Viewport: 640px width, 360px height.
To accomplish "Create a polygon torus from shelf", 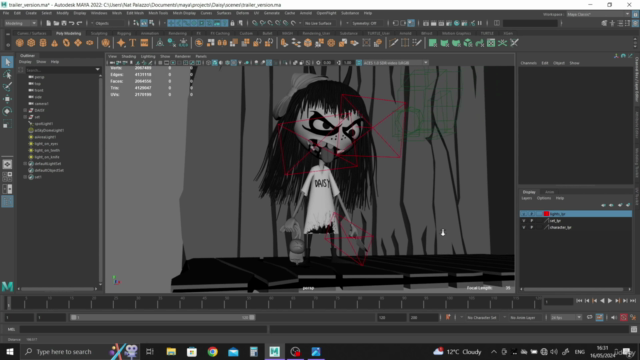I will (66, 43).
